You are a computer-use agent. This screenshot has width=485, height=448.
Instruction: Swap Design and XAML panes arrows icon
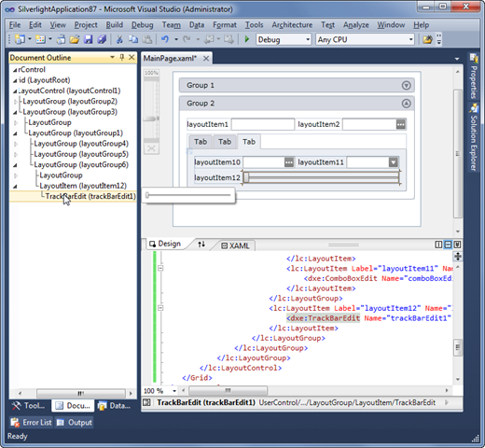[x=201, y=245]
